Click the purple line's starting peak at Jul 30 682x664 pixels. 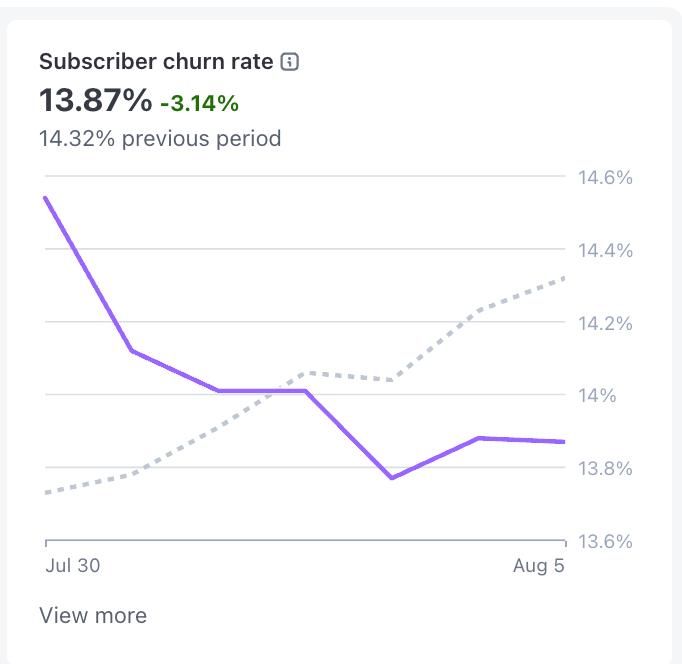point(46,198)
